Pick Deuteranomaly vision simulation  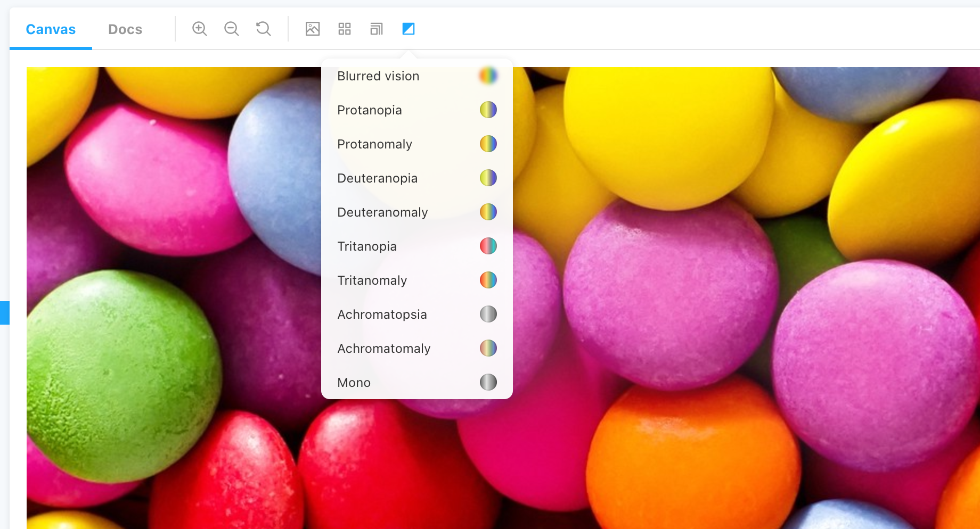click(x=417, y=212)
